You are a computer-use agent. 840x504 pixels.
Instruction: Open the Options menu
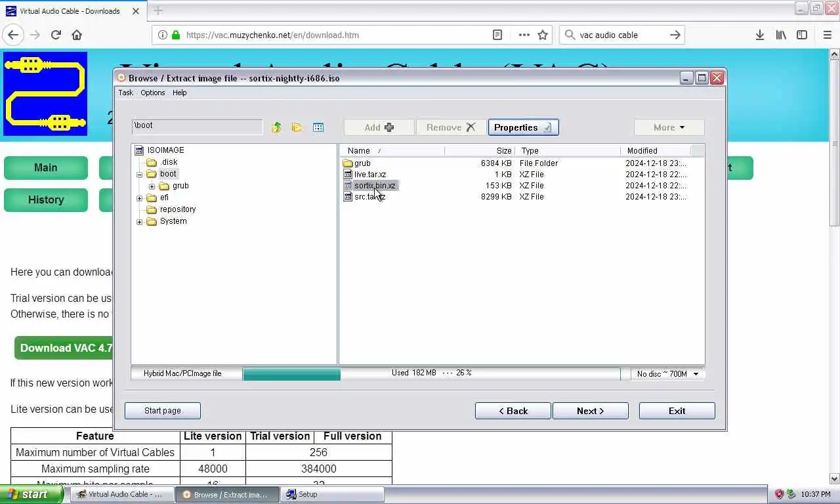[x=153, y=93]
